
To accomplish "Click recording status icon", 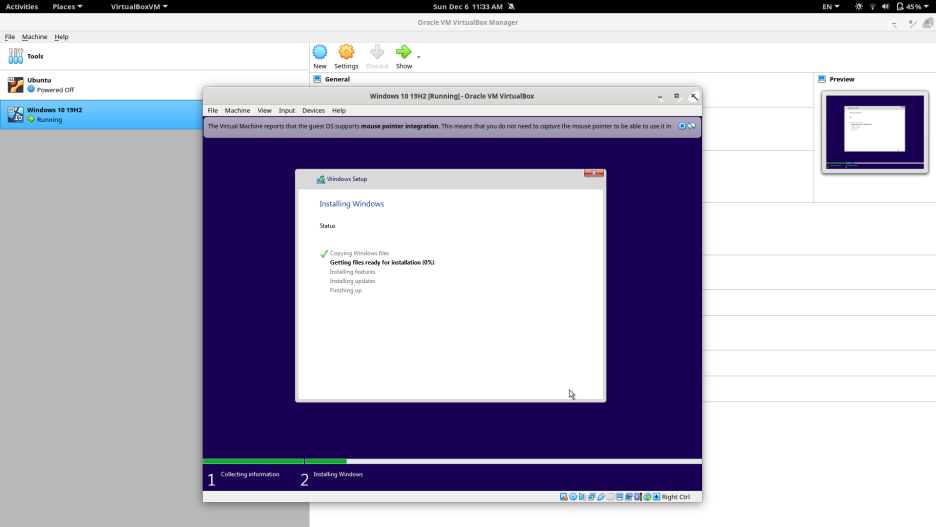I will click(629, 497).
